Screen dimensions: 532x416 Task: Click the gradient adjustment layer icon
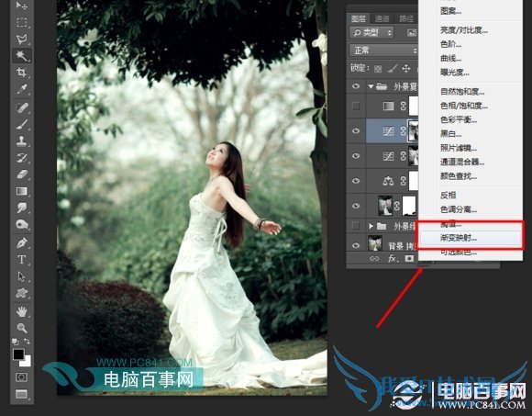pyautogui.click(x=388, y=106)
